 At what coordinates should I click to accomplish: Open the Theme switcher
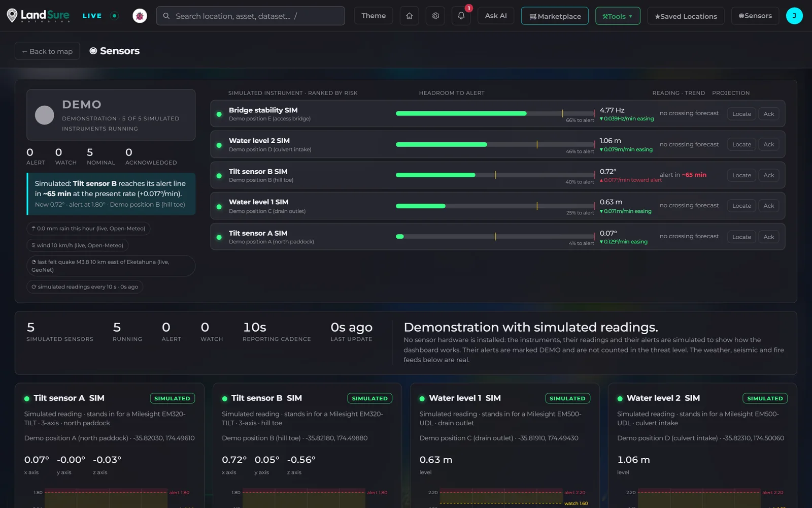[x=374, y=16]
